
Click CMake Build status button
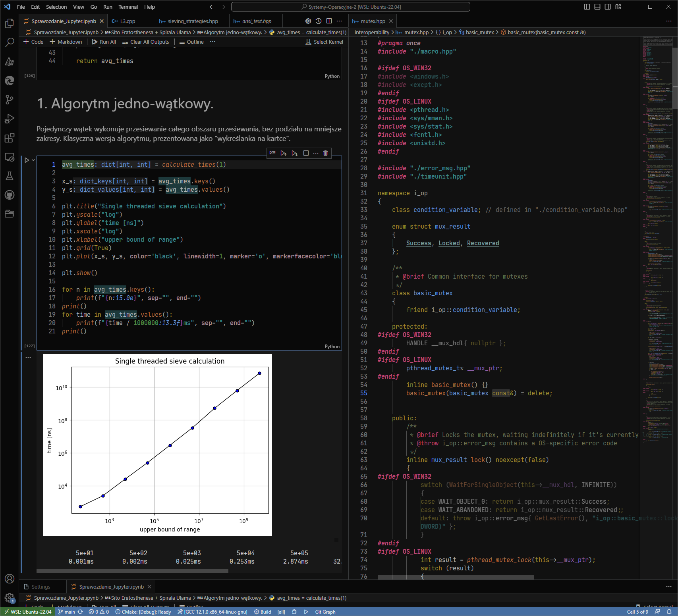click(x=263, y=612)
